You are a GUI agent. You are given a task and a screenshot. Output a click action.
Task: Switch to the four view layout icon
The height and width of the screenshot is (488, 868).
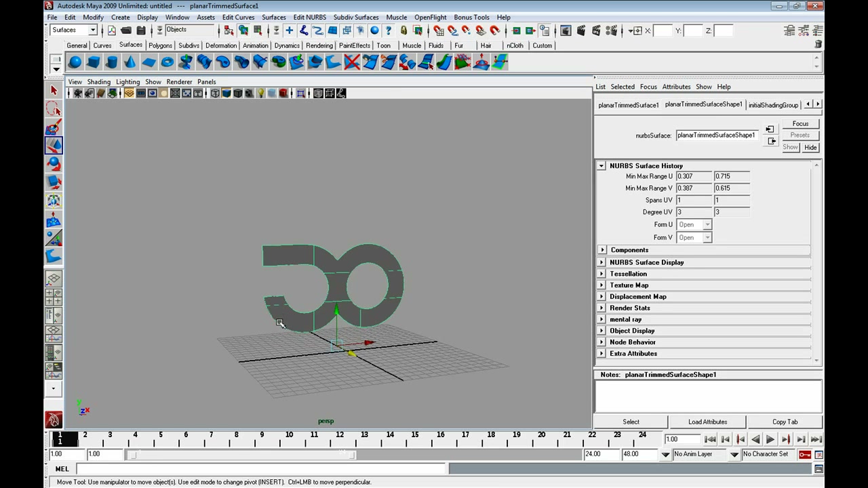[x=54, y=297]
